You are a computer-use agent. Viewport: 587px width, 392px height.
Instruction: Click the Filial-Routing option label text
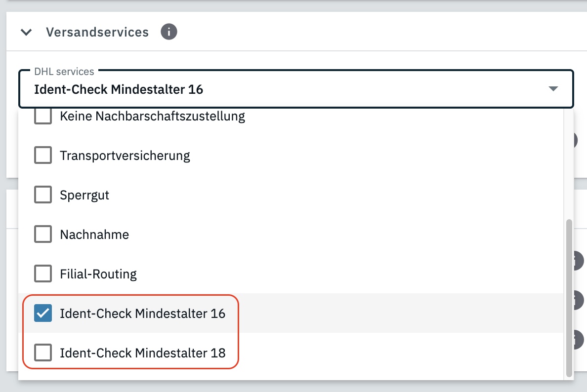[98, 274]
